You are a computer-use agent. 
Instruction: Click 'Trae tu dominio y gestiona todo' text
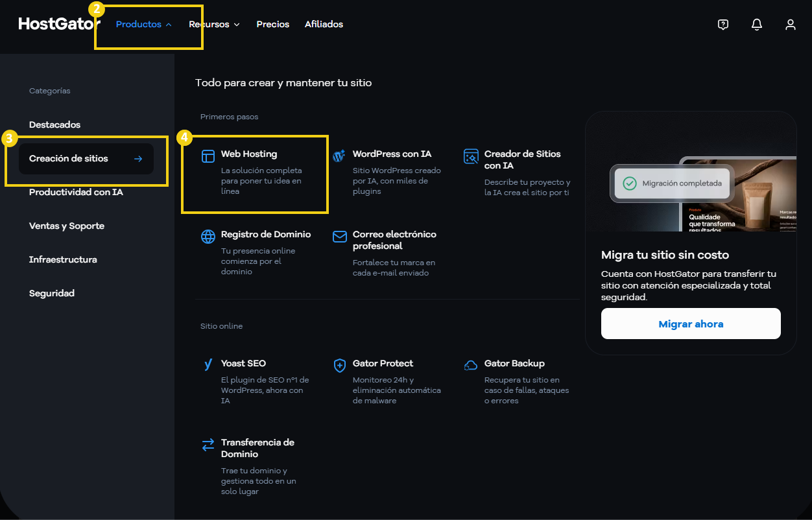(259, 481)
